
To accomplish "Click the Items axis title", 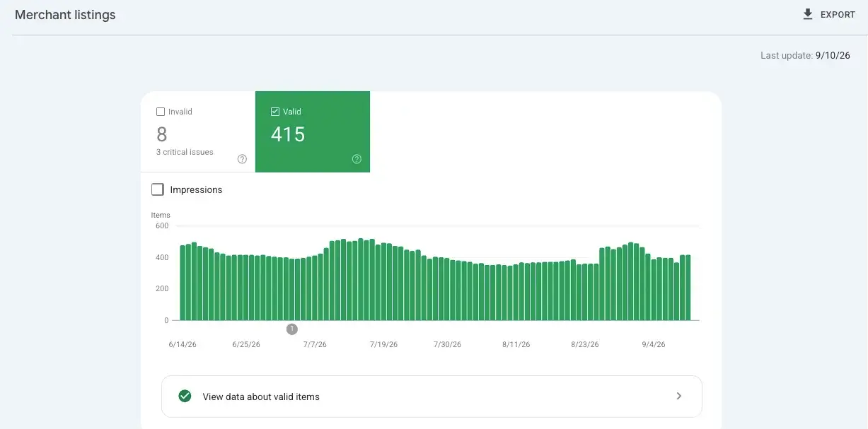I will point(161,215).
